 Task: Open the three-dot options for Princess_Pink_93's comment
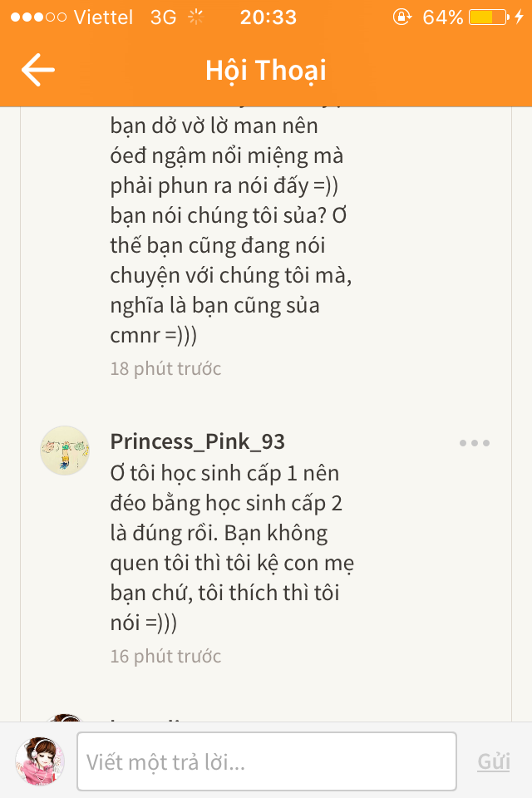click(475, 443)
